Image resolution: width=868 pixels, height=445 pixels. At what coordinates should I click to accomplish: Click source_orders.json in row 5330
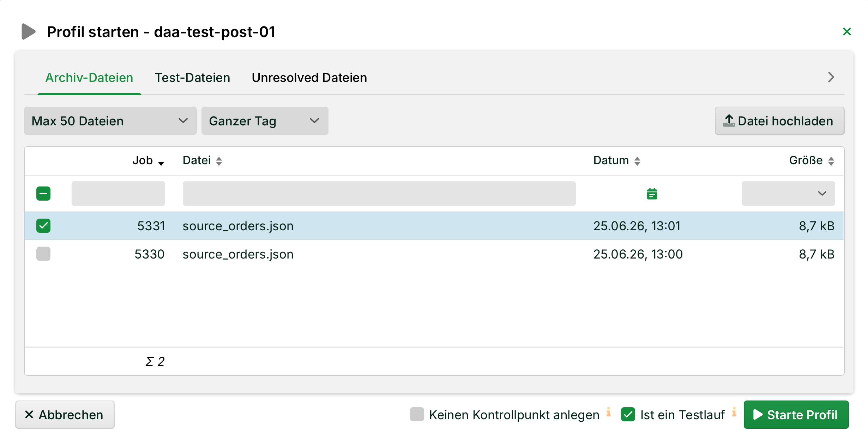238,254
